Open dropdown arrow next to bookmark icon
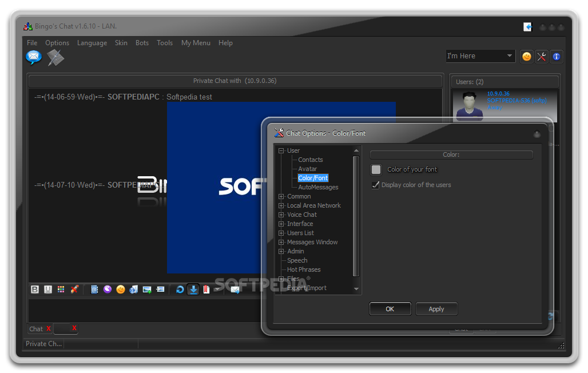 [217, 289]
